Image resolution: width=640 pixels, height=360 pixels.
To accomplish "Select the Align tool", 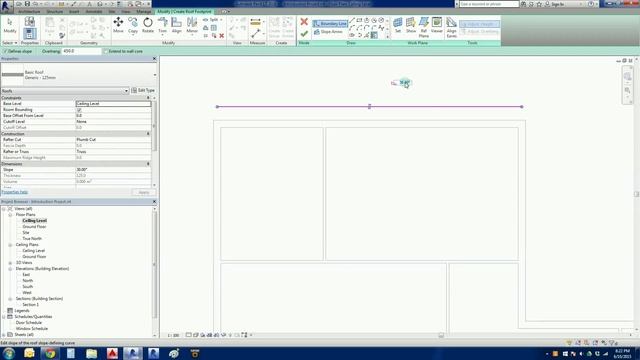I will tap(176, 25).
